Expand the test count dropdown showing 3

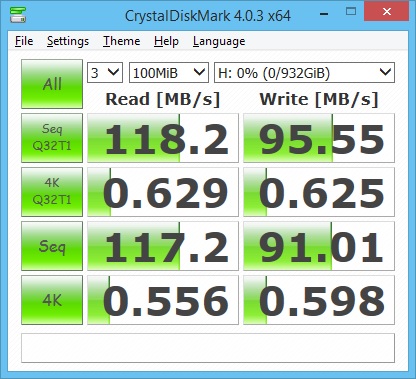point(105,72)
